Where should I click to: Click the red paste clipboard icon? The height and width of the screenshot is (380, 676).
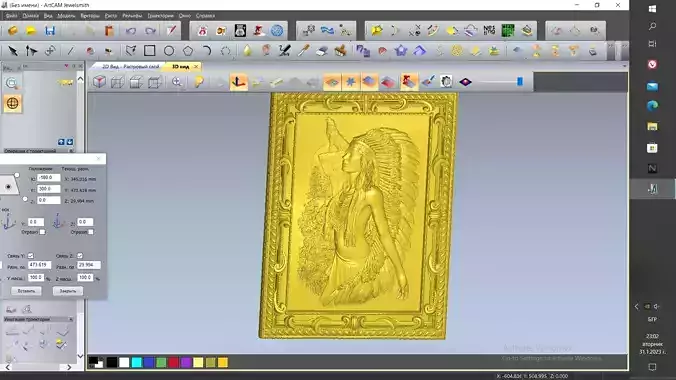pos(109,31)
